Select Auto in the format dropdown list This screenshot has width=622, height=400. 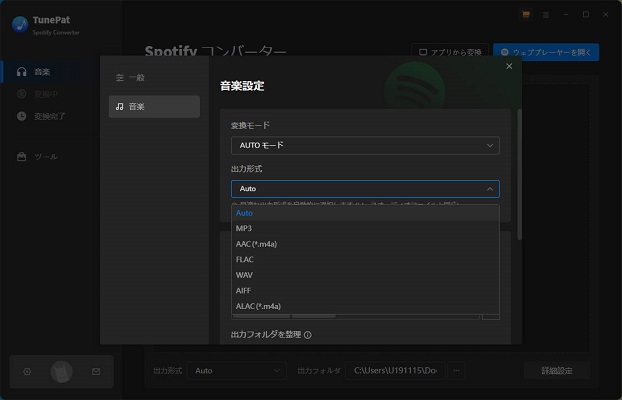click(x=365, y=213)
